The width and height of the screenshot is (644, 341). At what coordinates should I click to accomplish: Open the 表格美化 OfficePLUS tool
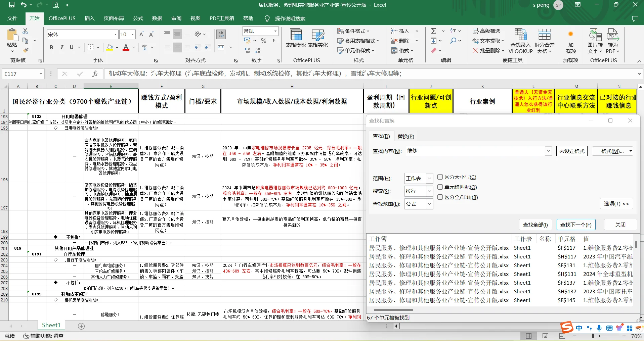tap(317, 39)
